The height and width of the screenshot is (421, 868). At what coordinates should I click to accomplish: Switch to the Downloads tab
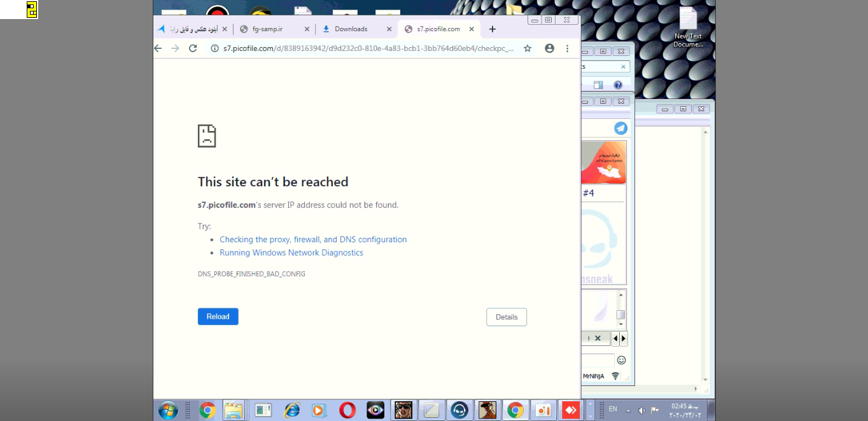(356, 29)
